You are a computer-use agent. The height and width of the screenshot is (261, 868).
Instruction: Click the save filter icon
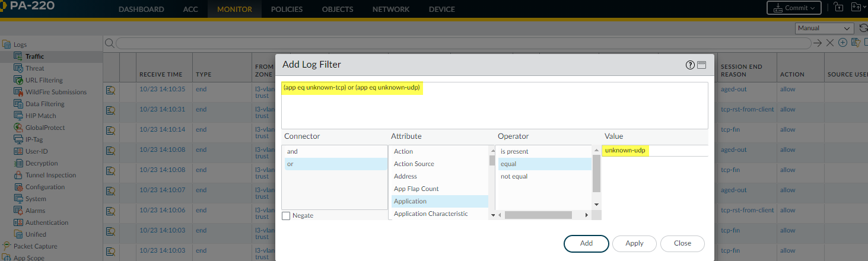pyautogui.click(x=855, y=43)
